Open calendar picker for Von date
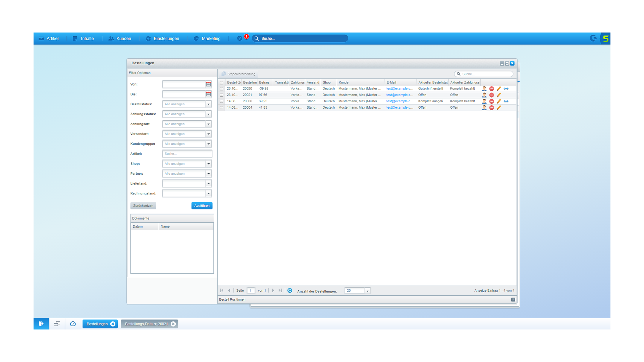 [x=208, y=84]
